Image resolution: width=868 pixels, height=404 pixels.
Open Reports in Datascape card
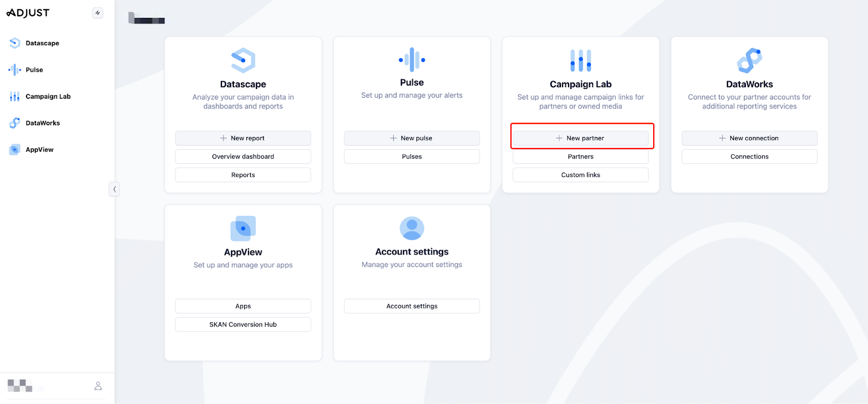click(x=243, y=175)
